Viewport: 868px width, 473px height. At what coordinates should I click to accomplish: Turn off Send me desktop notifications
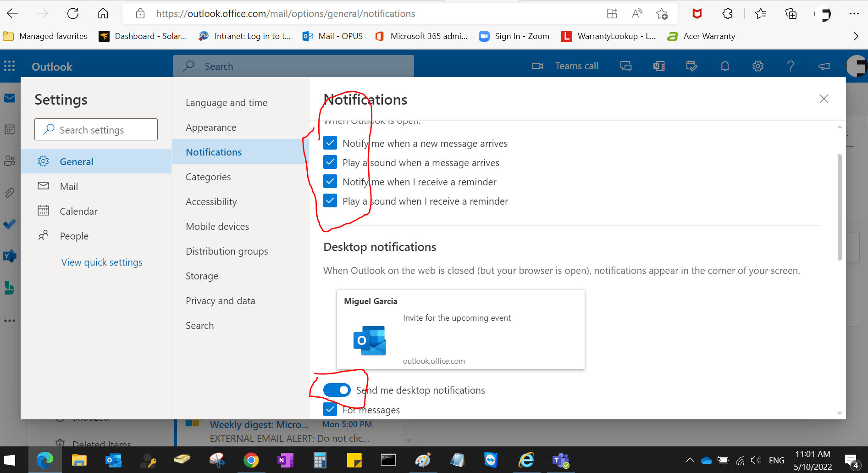point(337,390)
